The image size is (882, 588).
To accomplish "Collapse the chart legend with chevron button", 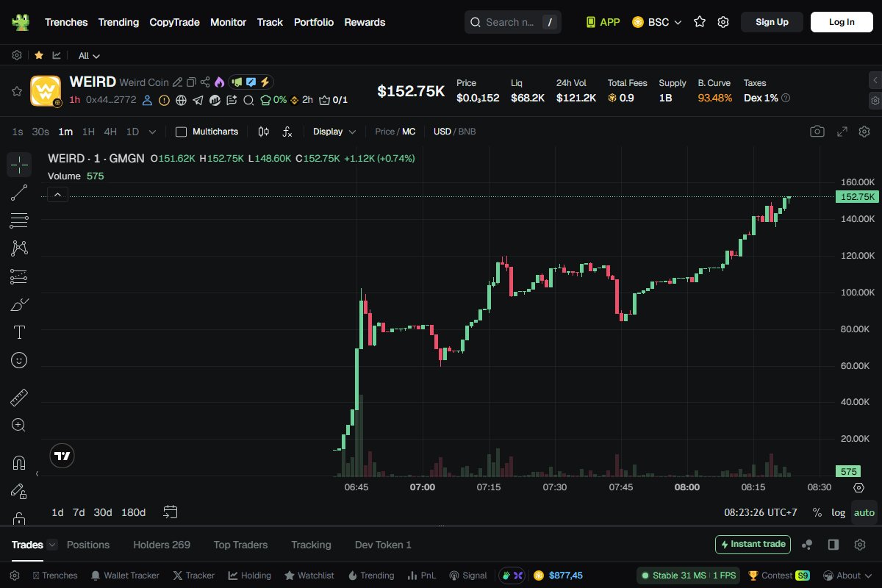I will [57, 194].
